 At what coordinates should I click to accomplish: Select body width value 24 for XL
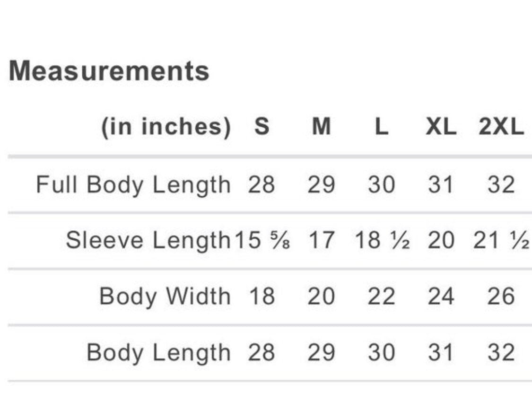(x=441, y=297)
